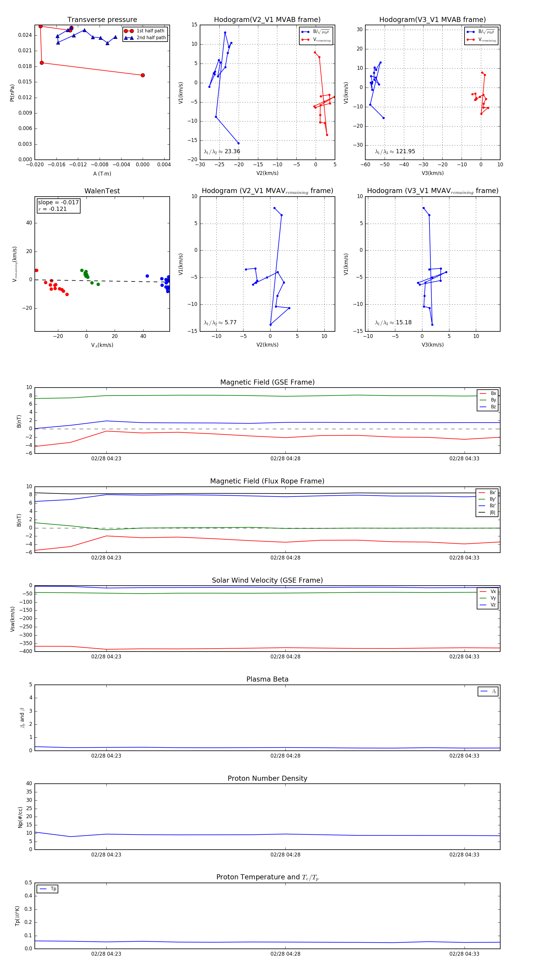The height and width of the screenshot is (980, 535).
Task: Click the 'Proton Temperature and Te/Tp' title
Action: [267, 877]
